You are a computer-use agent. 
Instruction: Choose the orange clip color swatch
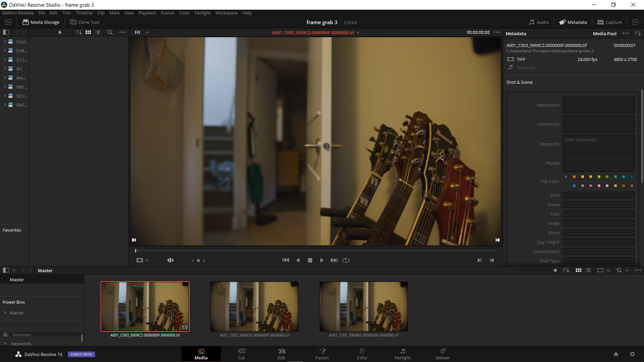click(x=574, y=177)
